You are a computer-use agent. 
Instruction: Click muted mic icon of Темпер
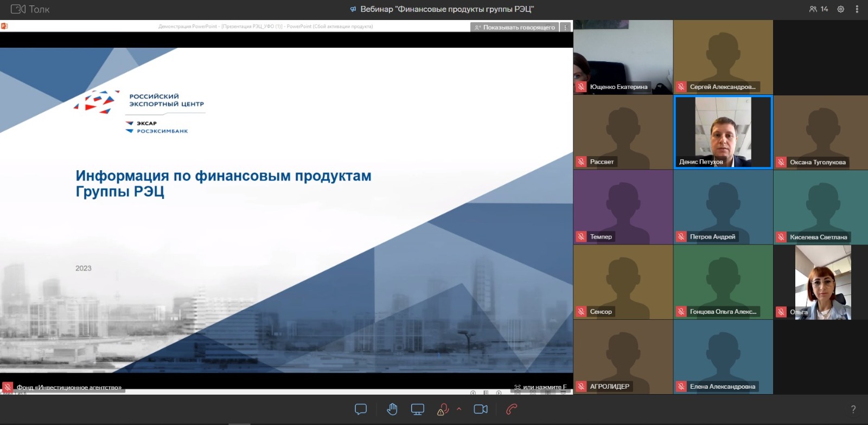(581, 236)
